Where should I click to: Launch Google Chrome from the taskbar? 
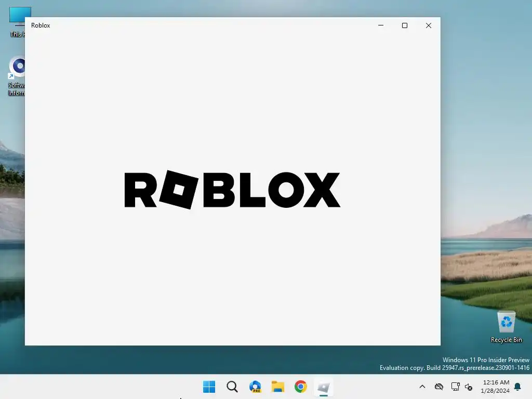click(301, 387)
